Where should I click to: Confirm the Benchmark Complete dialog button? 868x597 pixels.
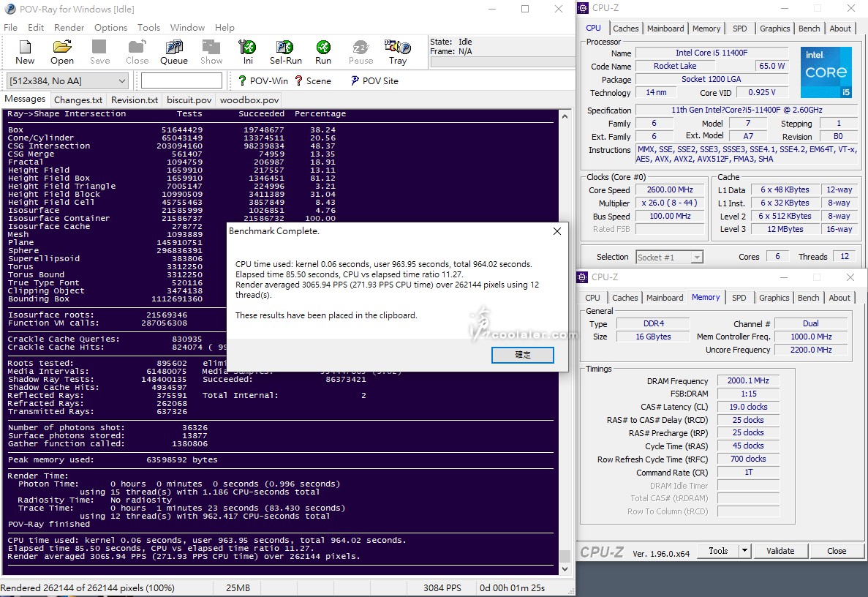(523, 355)
